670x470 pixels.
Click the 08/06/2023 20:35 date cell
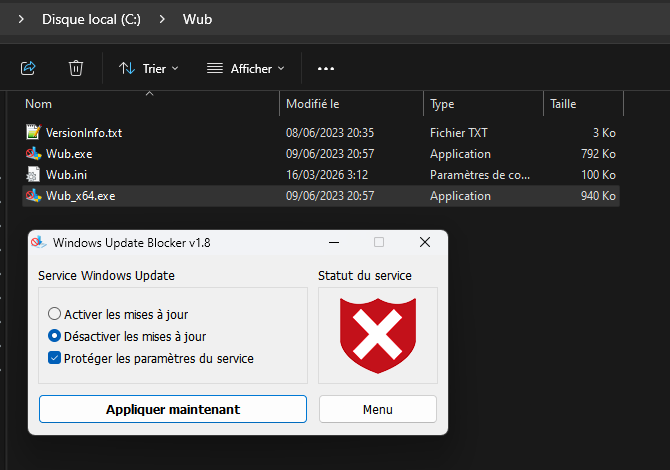[330, 133]
